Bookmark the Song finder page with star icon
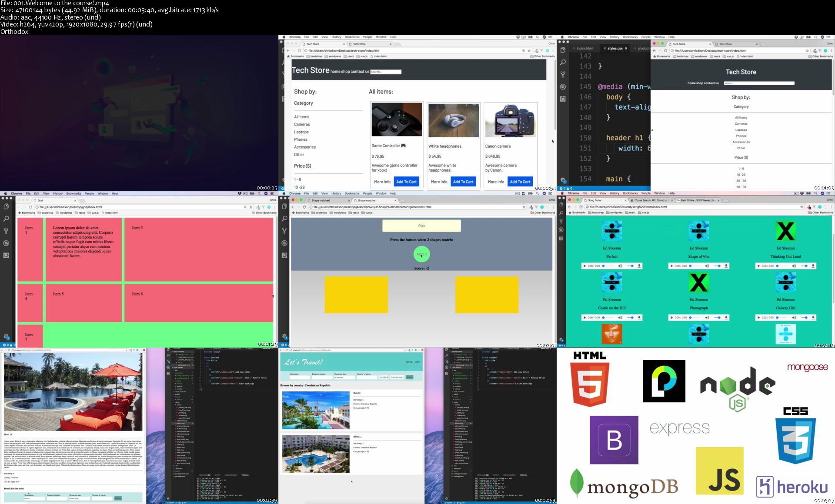Screen dimensions: 835x504 (802, 207)
